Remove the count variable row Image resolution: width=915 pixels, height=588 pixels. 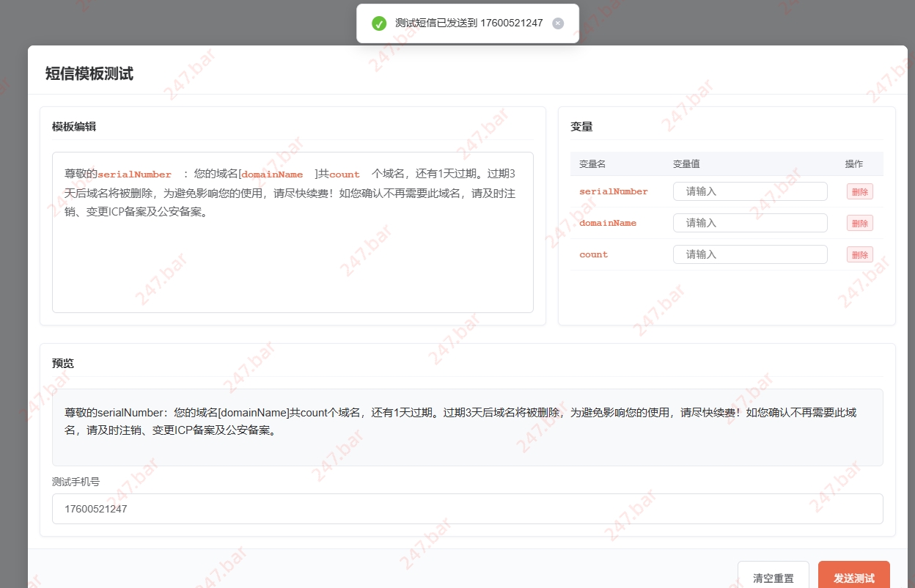coord(859,254)
